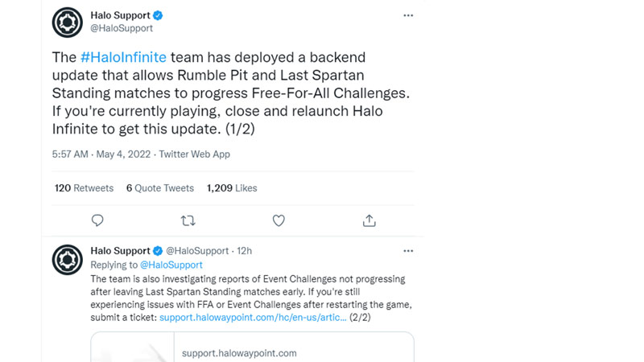View the 6 Quote Tweets list
This screenshot has width=644, height=362.
pyautogui.click(x=159, y=188)
